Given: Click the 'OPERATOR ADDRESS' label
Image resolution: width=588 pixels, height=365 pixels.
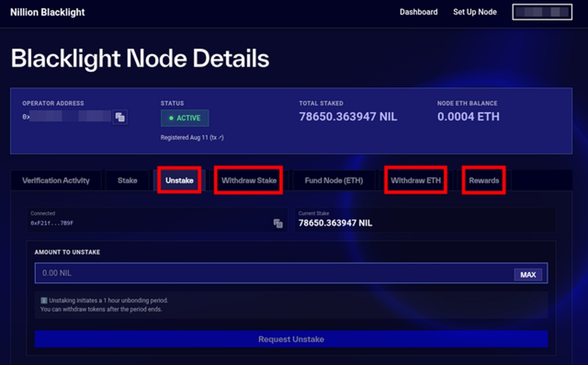Looking at the screenshot, I should tap(53, 104).
